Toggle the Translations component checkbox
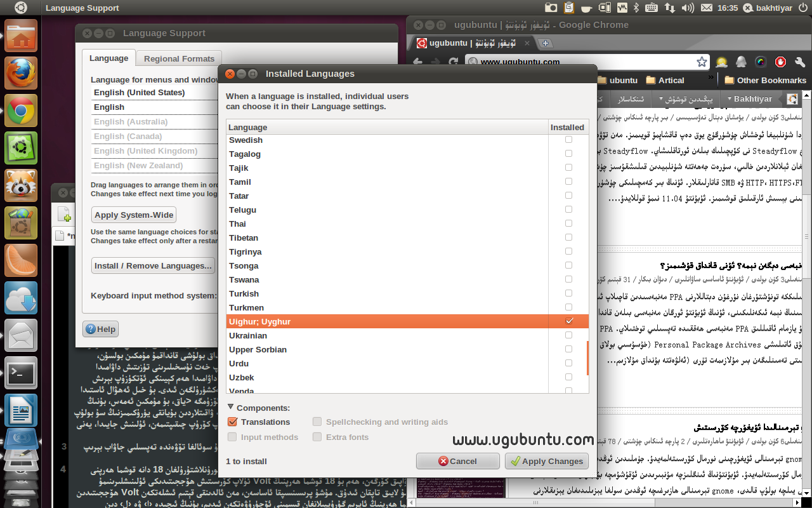Screen dimensions: 812x508 click(232, 422)
